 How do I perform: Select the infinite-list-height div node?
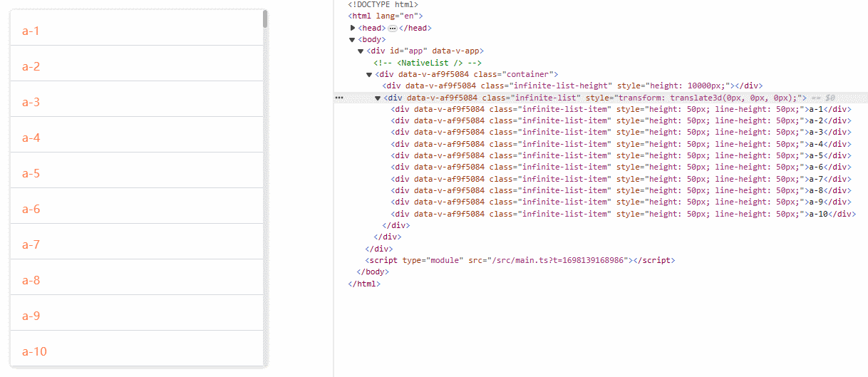(x=573, y=86)
